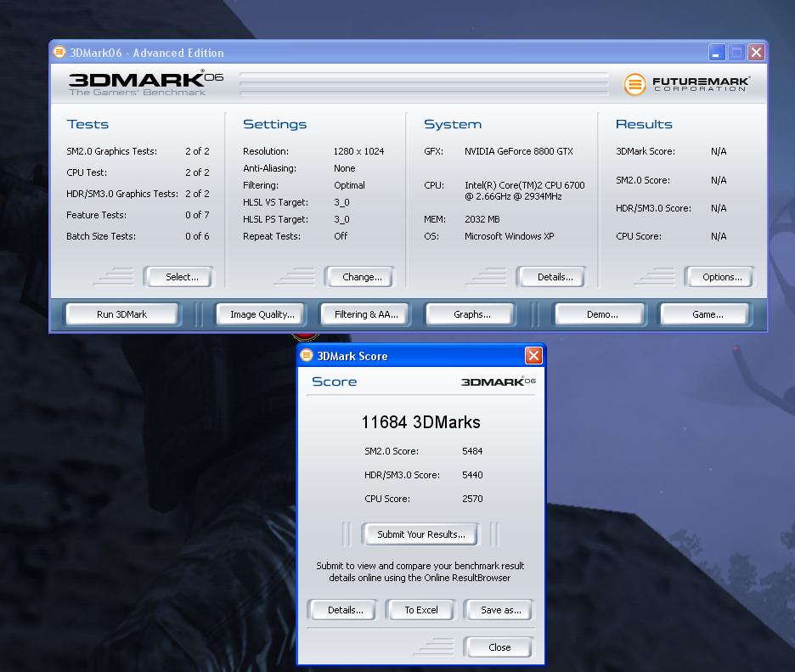
Task: Click HDR/SM3.0 Score value 5440
Action: pyautogui.click(x=472, y=475)
